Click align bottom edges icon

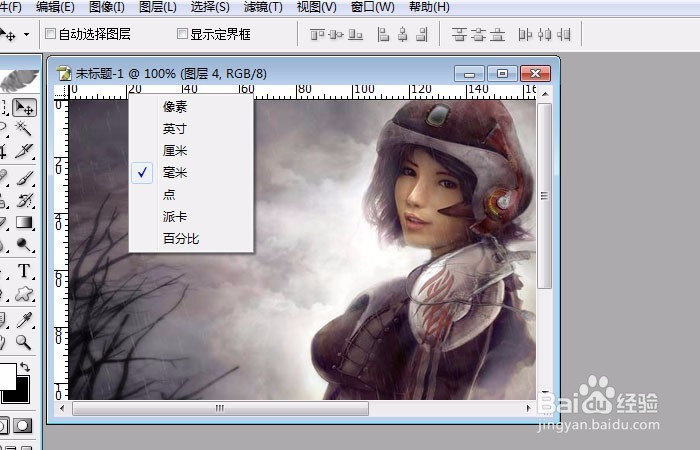point(355,34)
